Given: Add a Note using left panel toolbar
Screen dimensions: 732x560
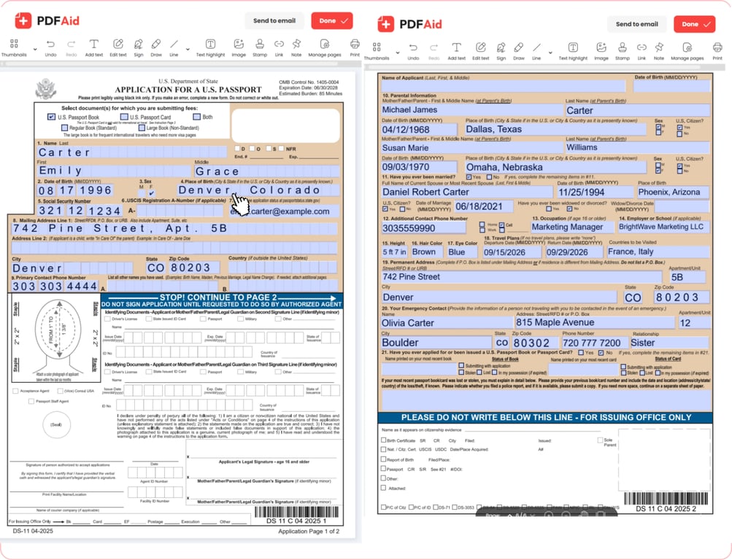Looking at the screenshot, I should click(296, 48).
